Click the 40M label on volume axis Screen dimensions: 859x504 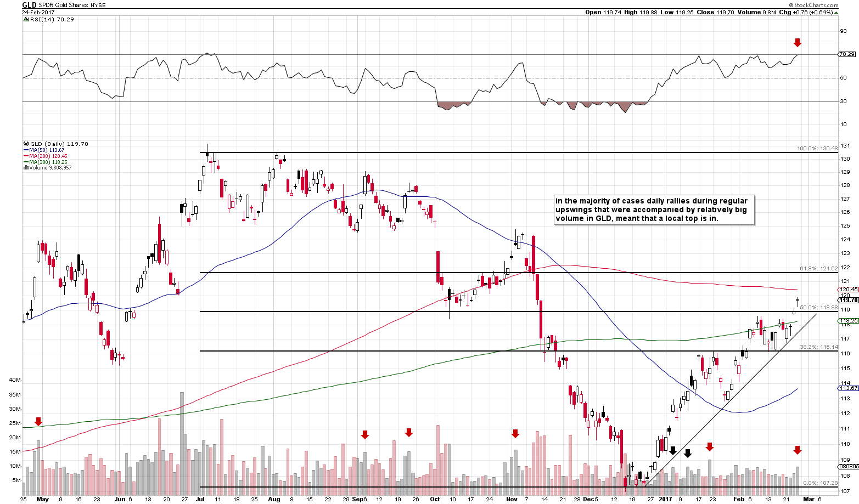[x=15, y=380]
